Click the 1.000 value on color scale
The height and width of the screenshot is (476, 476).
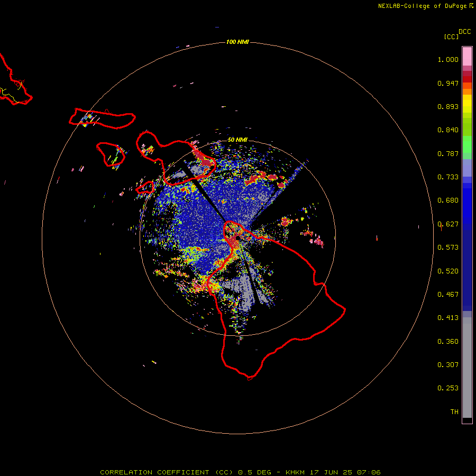click(x=448, y=59)
